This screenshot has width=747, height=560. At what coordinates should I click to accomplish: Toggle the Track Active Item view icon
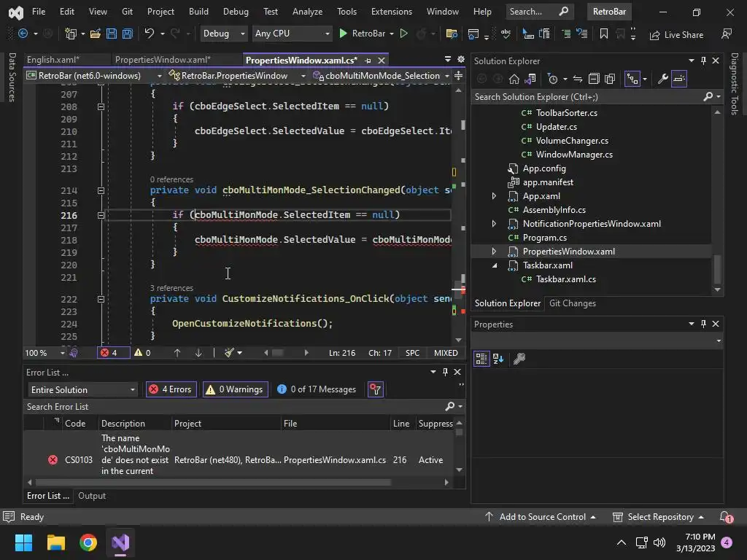pyautogui.click(x=632, y=79)
